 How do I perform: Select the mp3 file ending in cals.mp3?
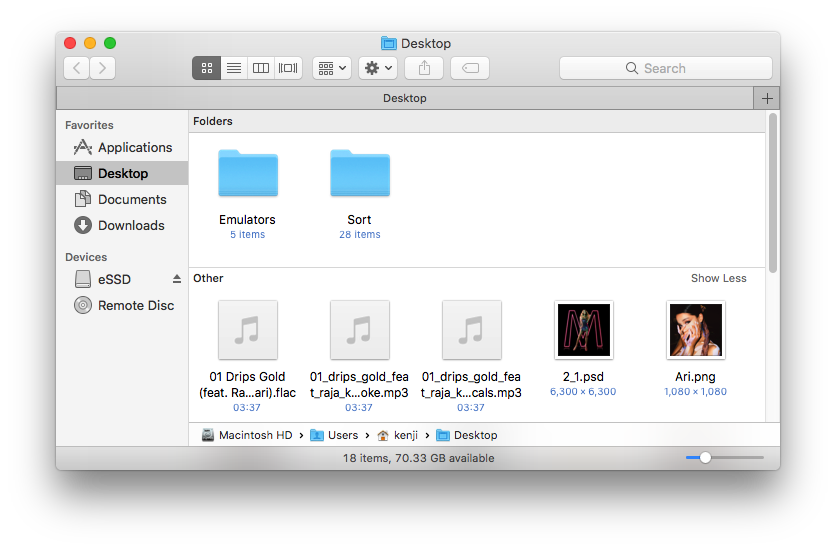472,330
